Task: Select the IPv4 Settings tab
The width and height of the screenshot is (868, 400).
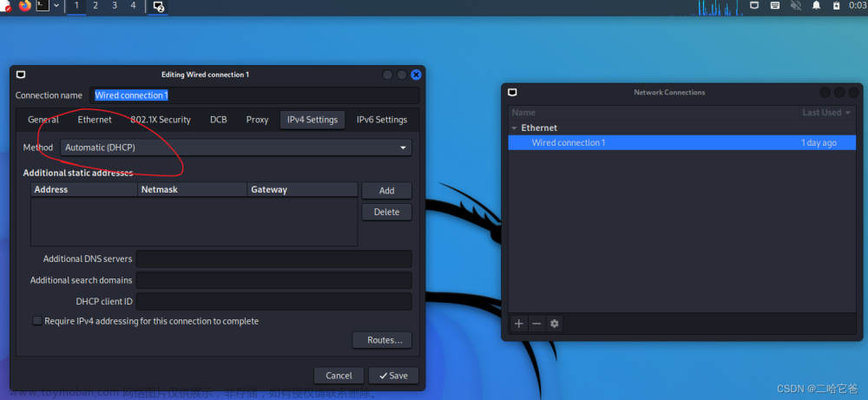Action: pyautogui.click(x=312, y=120)
